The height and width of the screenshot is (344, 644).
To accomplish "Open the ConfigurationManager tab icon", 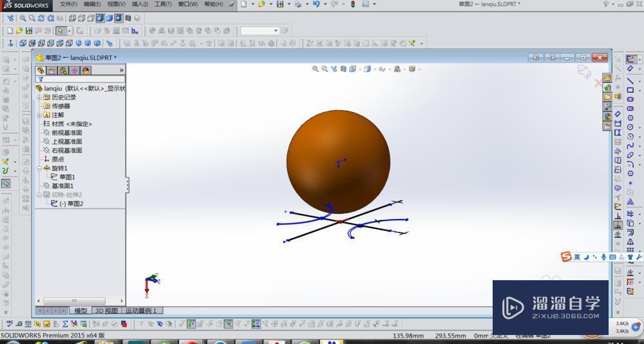I will pyautogui.click(x=63, y=70).
